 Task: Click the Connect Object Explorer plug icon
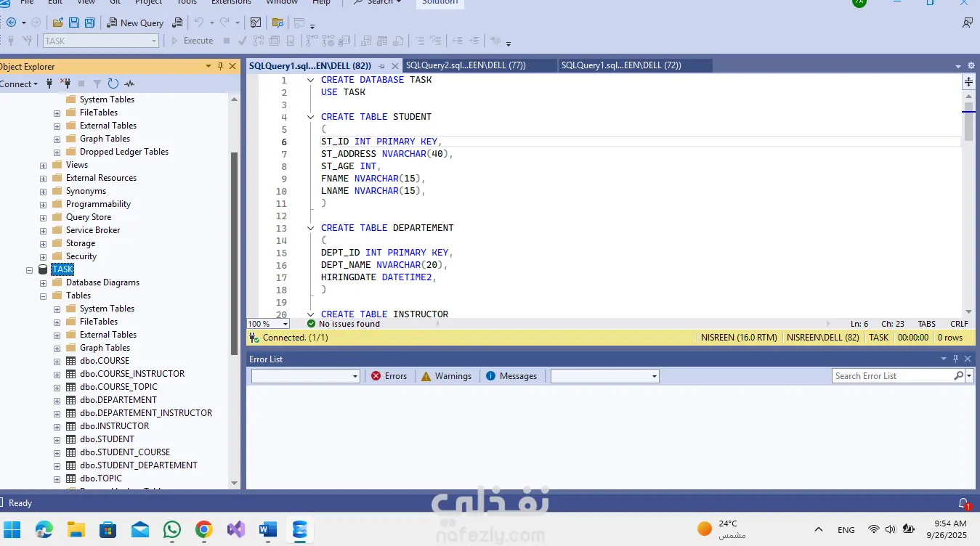pos(49,83)
